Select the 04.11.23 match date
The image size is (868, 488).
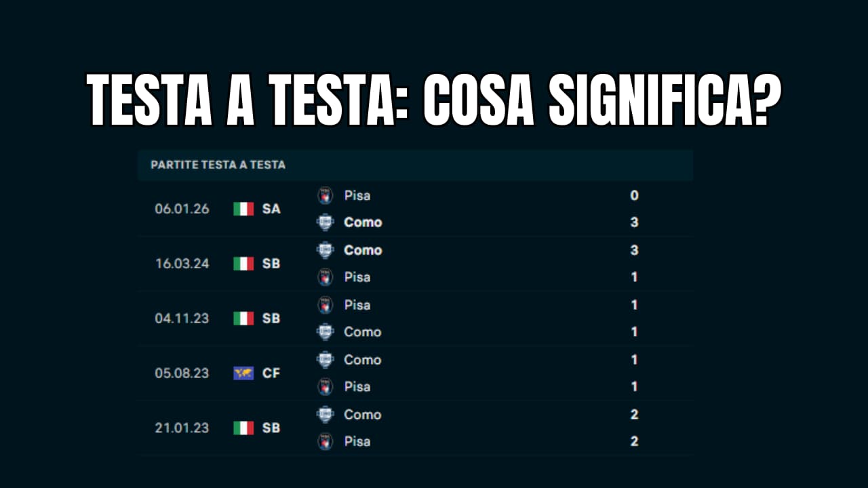click(x=182, y=319)
